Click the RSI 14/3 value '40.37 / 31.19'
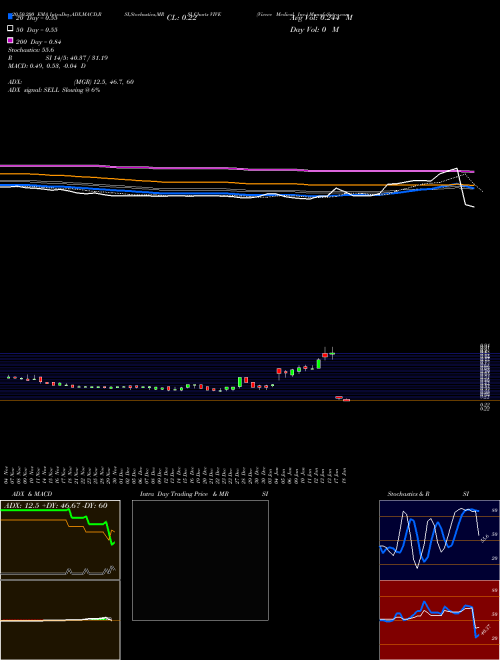 pyautogui.click(x=88, y=58)
